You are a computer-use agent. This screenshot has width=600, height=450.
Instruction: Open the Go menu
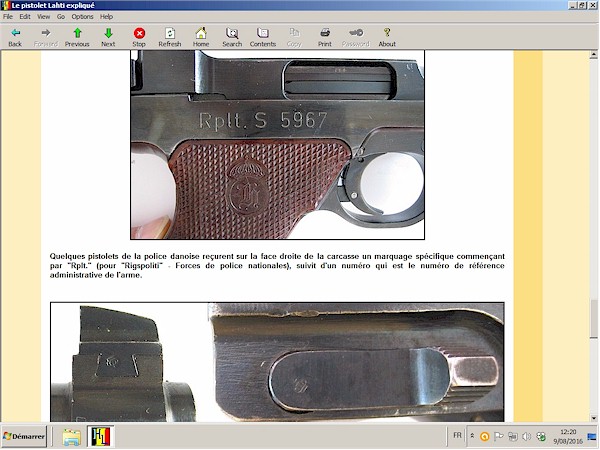coord(61,16)
